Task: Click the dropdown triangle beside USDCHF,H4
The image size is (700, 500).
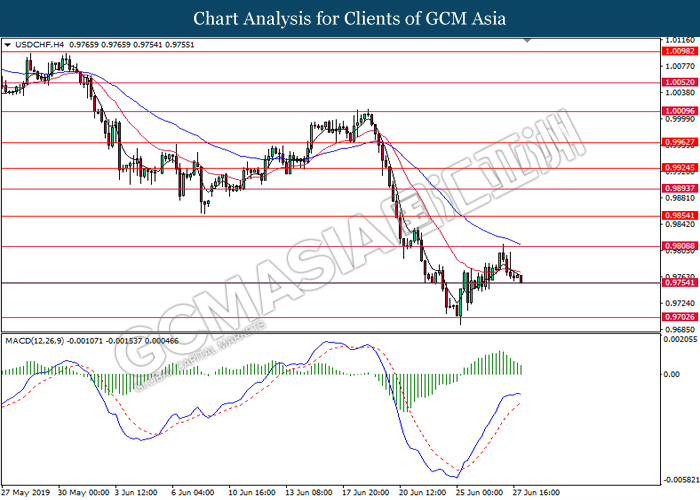Action: [7, 45]
